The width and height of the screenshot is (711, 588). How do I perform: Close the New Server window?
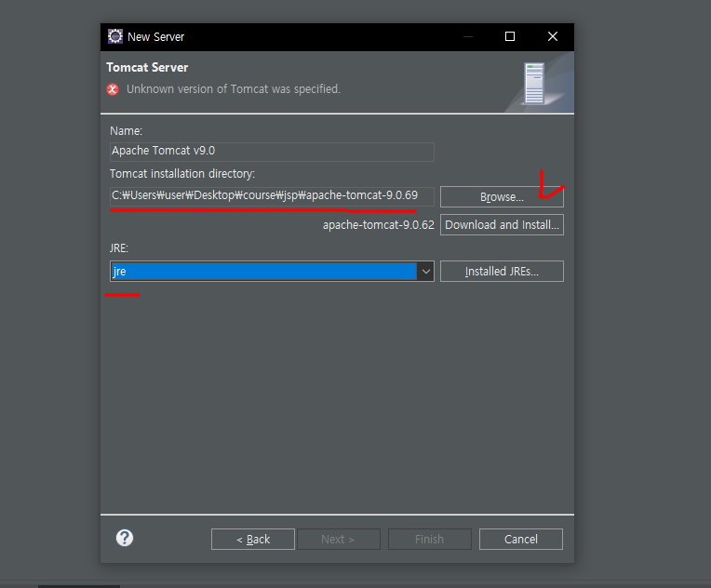click(552, 36)
